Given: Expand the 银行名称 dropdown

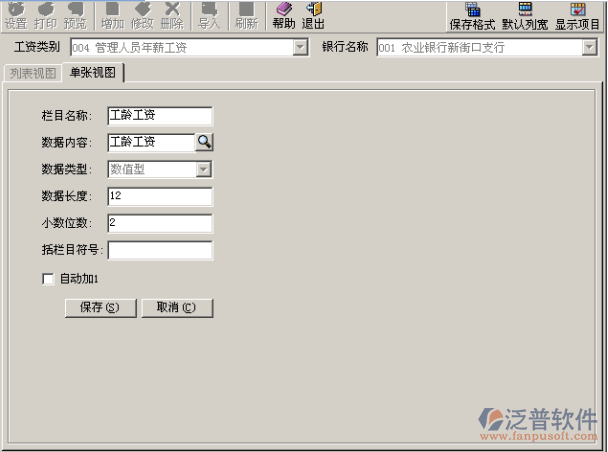Looking at the screenshot, I should pyautogui.click(x=589, y=47).
